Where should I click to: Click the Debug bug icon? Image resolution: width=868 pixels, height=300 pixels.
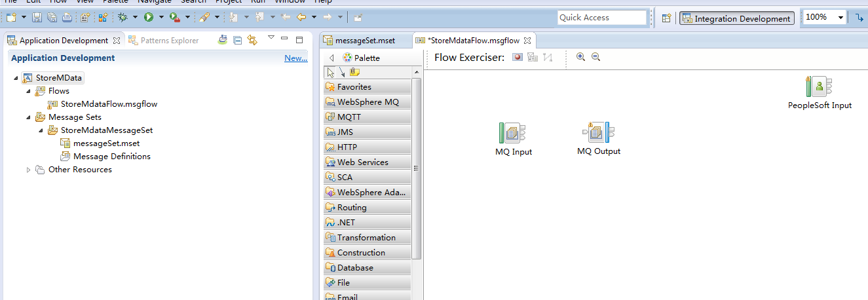click(122, 18)
